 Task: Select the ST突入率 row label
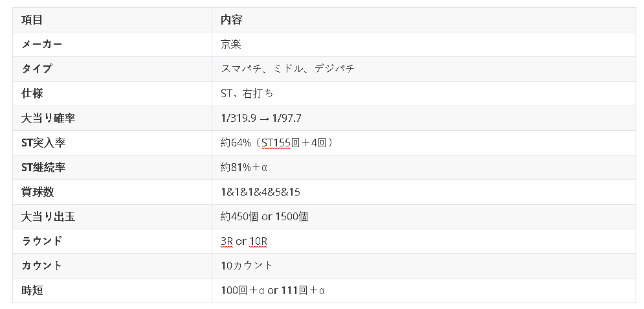[43, 143]
